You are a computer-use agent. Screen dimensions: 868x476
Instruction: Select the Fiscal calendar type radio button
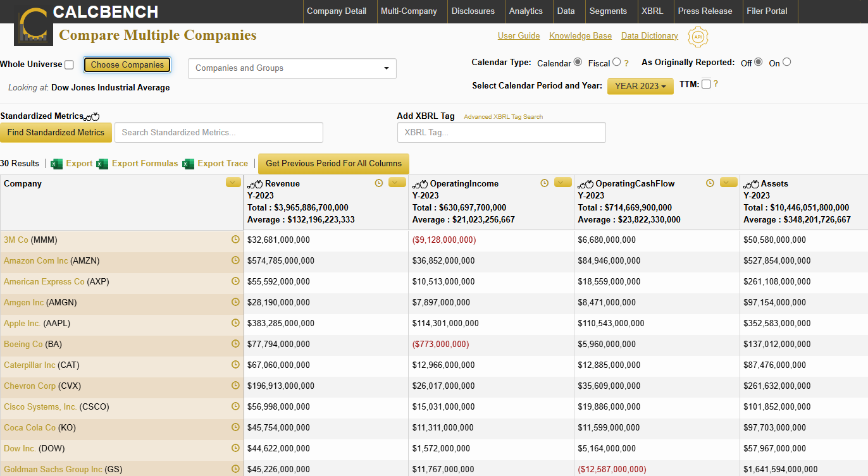[x=617, y=63]
